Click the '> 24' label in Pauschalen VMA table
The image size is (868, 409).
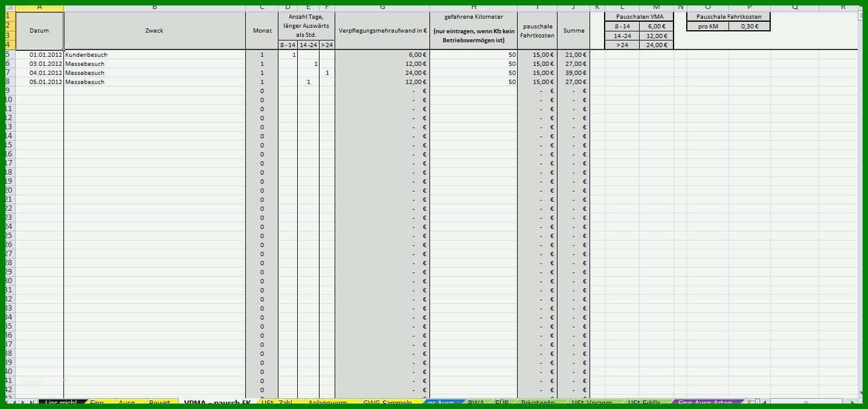[x=622, y=45]
